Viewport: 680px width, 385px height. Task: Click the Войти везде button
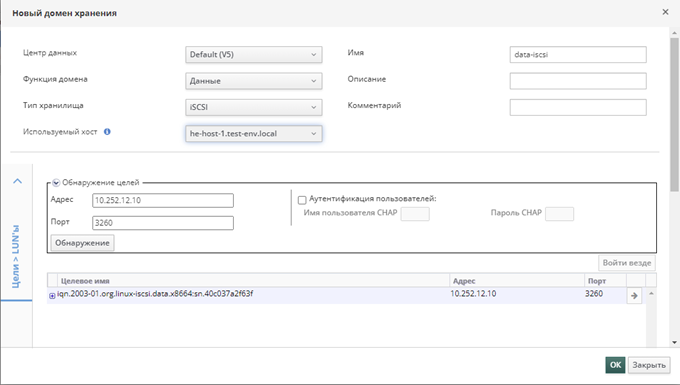pos(627,263)
